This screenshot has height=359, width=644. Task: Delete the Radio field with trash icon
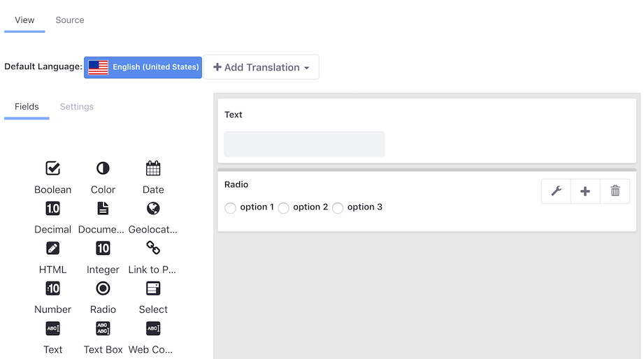(615, 191)
